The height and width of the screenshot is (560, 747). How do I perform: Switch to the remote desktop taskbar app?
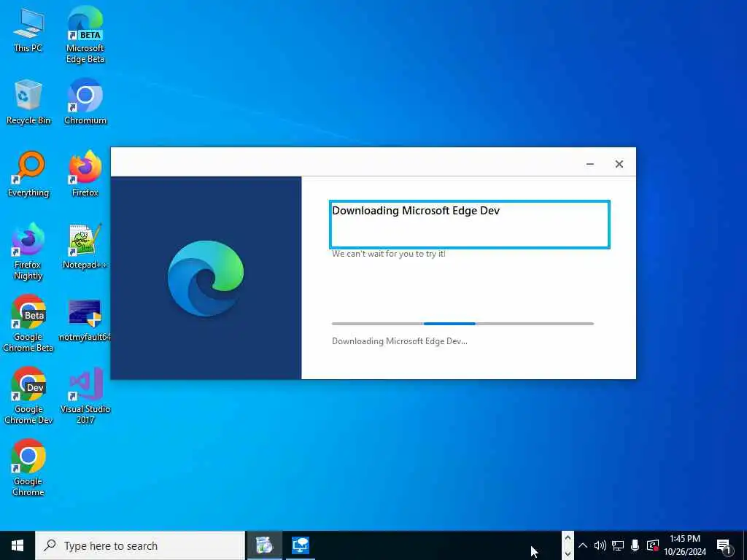point(301,545)
